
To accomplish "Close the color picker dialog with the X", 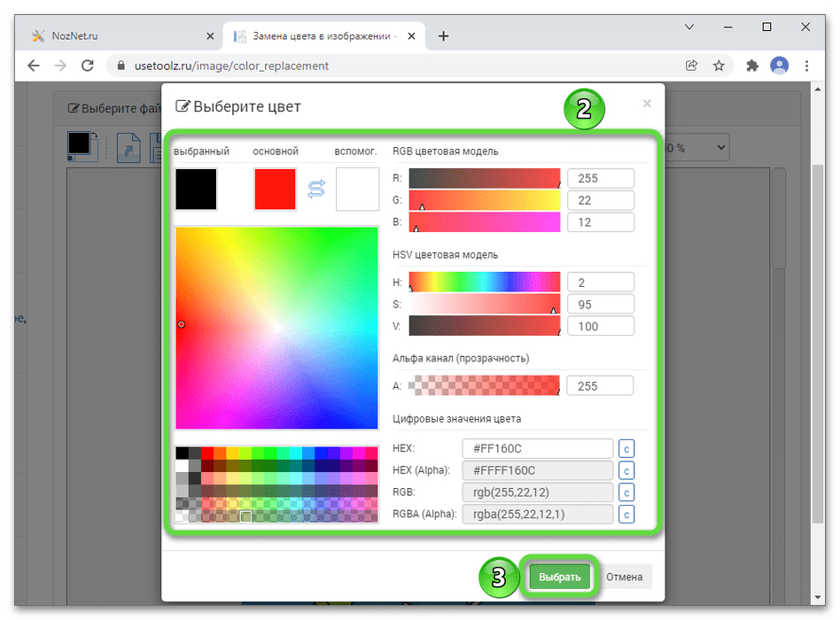I will pos(647,104).
